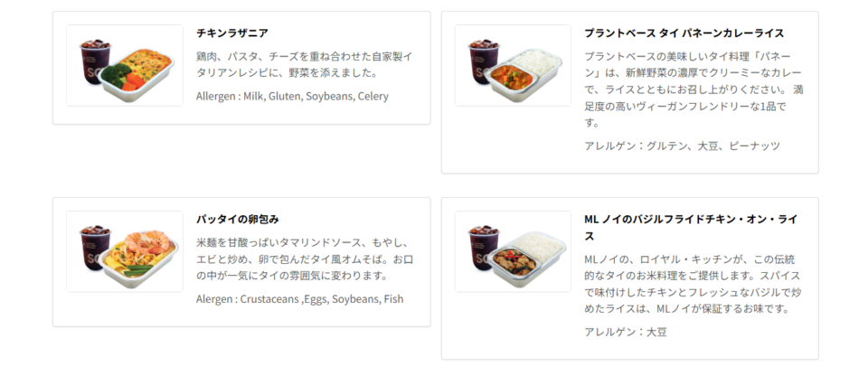Click the white rice in Panang curry tray

(x=533, y=62)
